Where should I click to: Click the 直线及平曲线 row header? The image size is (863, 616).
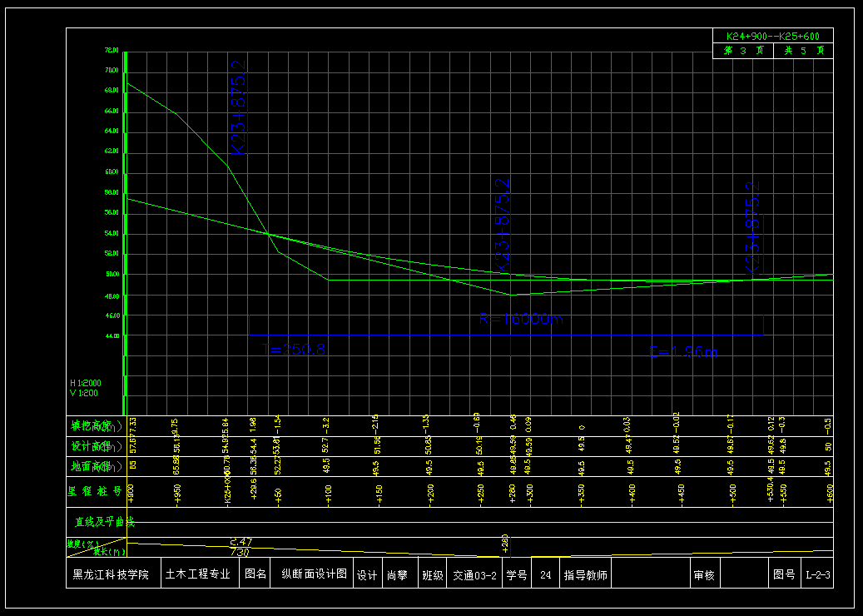click(x=103, y=522)
